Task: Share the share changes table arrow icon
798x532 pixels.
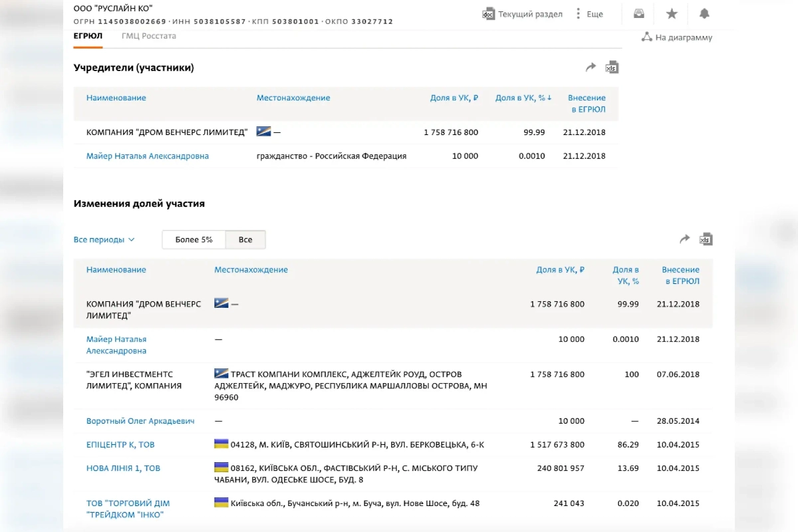Action: click(684, 239)
